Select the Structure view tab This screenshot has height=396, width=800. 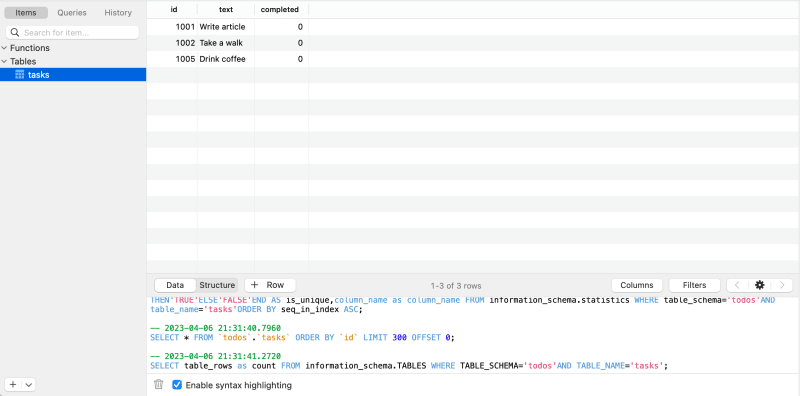(217, 285)
